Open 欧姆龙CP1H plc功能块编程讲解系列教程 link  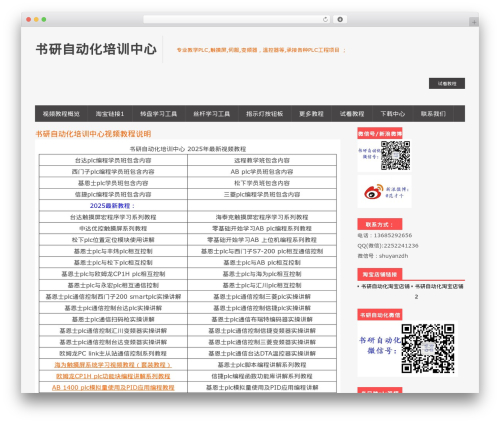[x=113, y=376]
